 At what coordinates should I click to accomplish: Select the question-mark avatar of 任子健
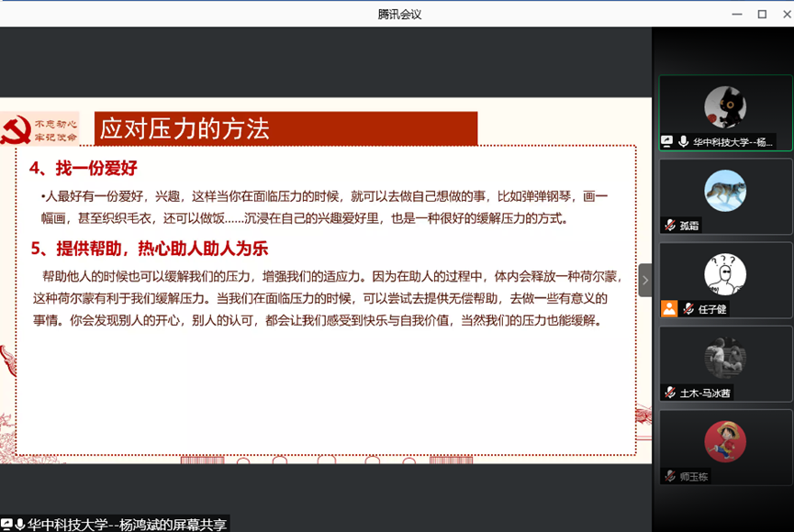tap(724, 273)
